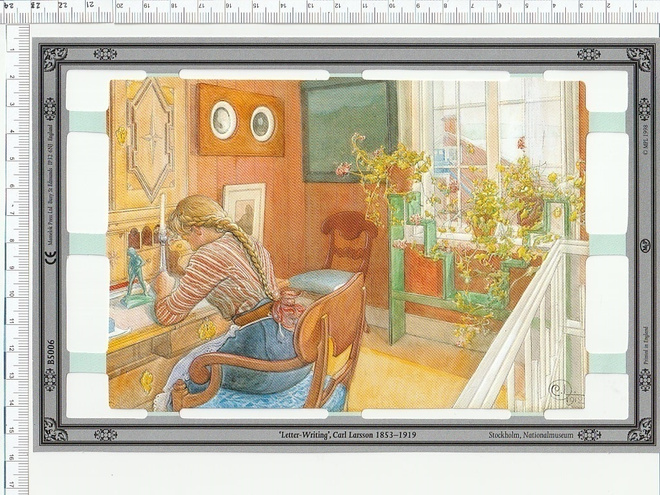Click the Letter-Writing painting image
660x495 pixels.
tap(348, 245)
